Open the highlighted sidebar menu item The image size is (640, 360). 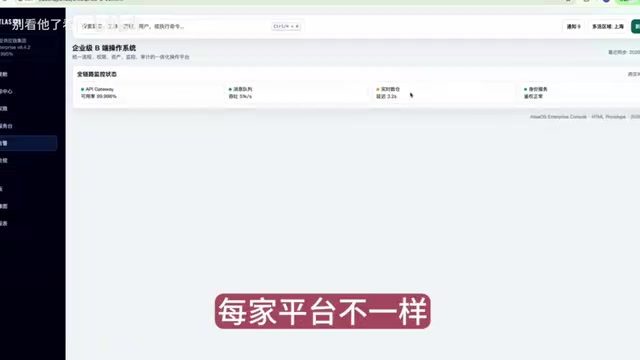click(28, 143)
